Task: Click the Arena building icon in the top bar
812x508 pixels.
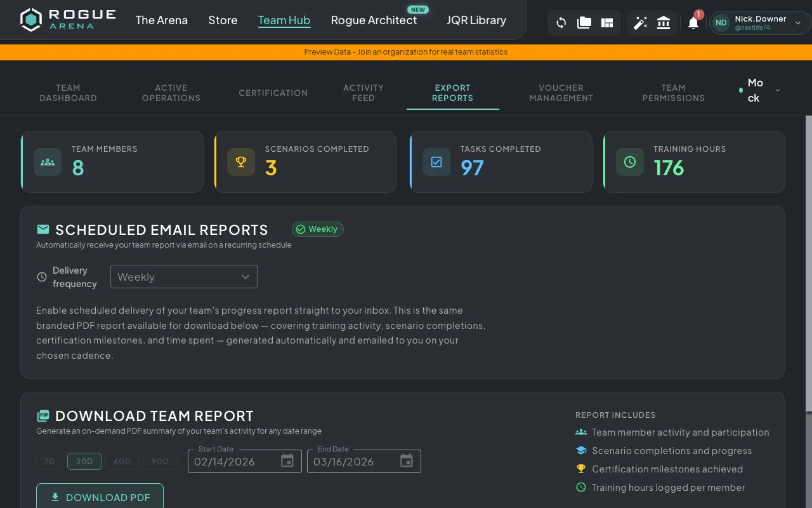Action: coord(664,22)
